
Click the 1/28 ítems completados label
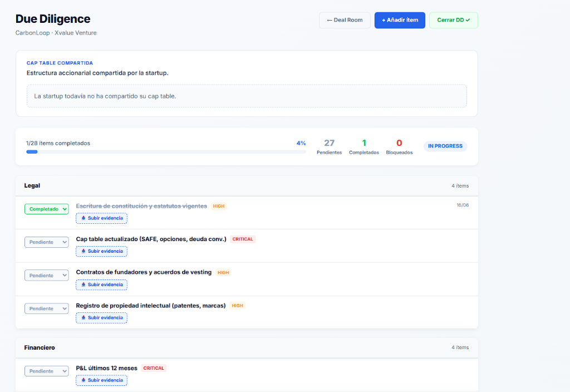58,143
